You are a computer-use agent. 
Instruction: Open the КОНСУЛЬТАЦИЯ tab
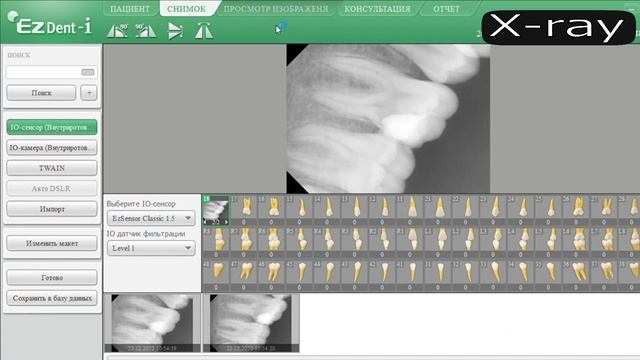pos(377,9)
